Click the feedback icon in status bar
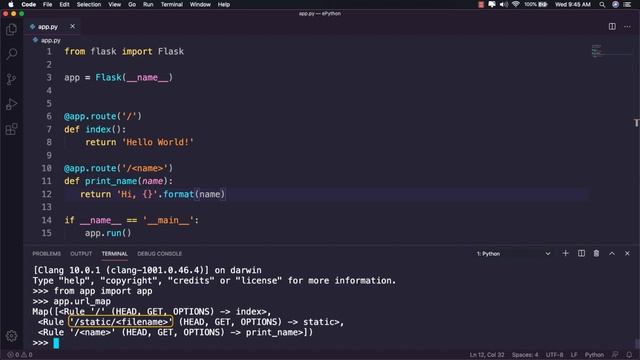 615,355
